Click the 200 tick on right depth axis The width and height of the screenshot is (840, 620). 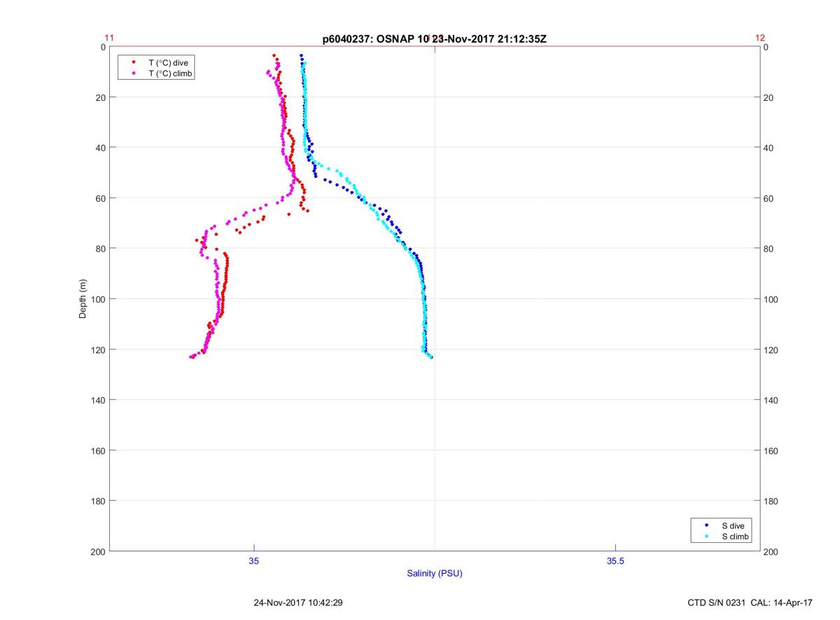pyautogui.click(x=770, y=552)
